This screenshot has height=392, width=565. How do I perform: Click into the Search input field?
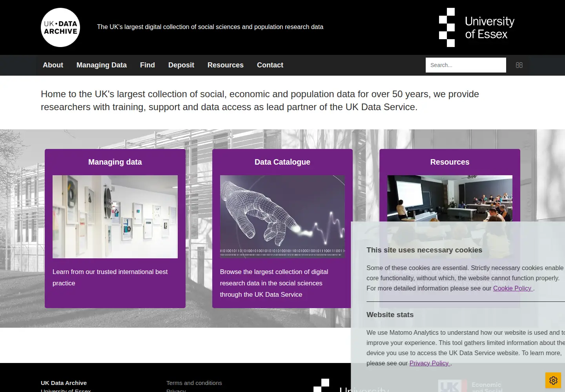pyautogui.click(x=466, y=65)
